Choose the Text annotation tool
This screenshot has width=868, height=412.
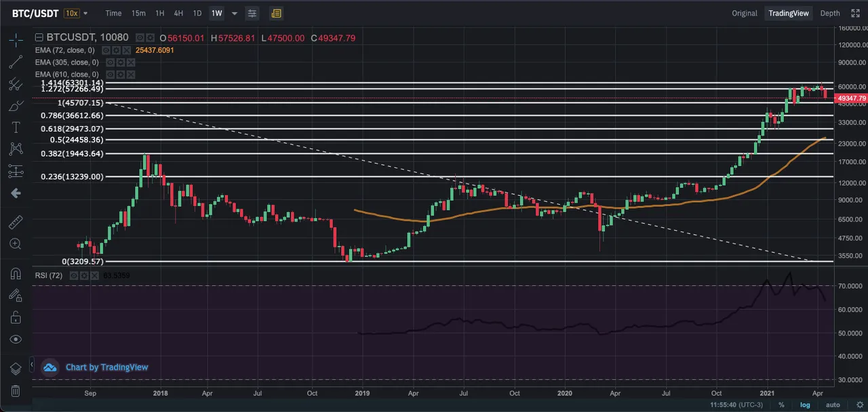[16, 127]
